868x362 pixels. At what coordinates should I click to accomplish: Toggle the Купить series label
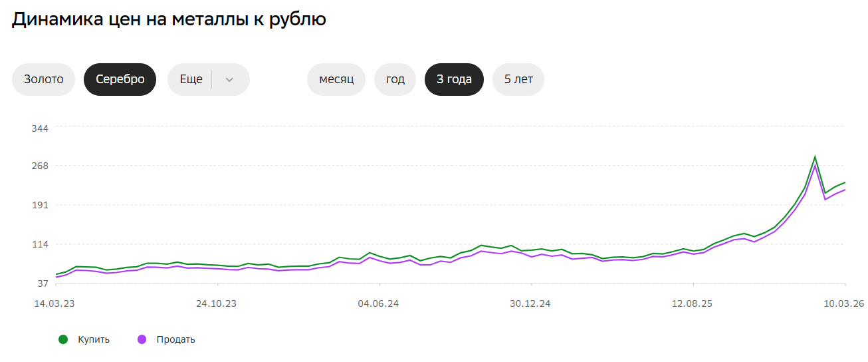tap(94, 339)
